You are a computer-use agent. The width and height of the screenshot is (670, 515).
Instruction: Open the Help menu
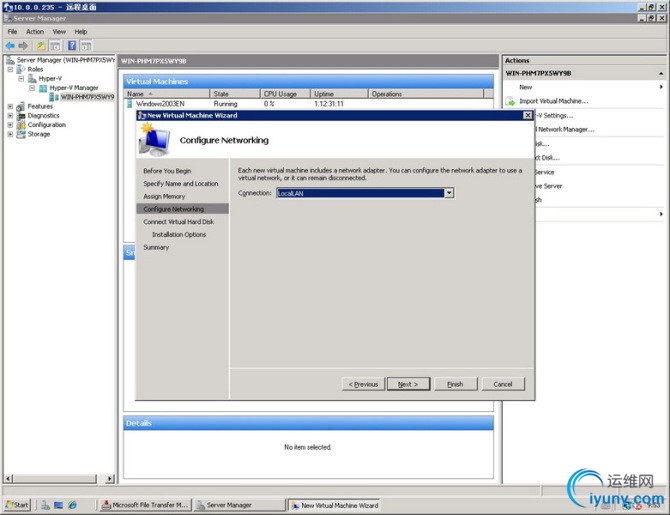[81, 32]
